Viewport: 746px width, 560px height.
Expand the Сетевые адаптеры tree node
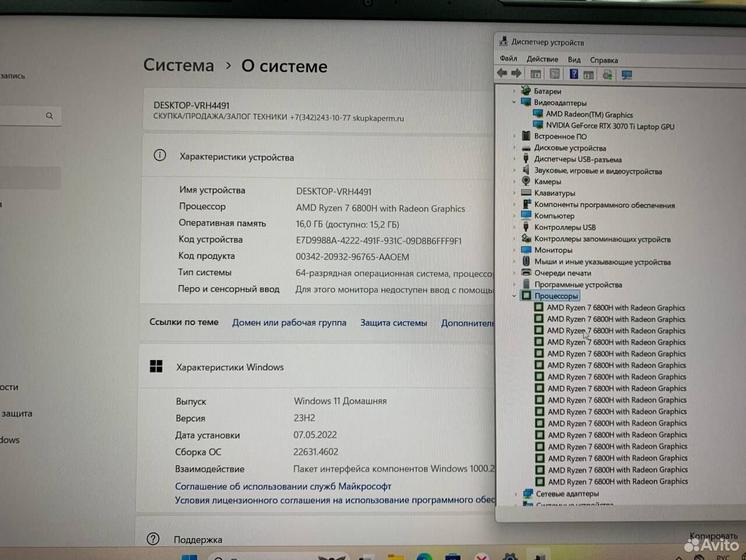(514, 494)
